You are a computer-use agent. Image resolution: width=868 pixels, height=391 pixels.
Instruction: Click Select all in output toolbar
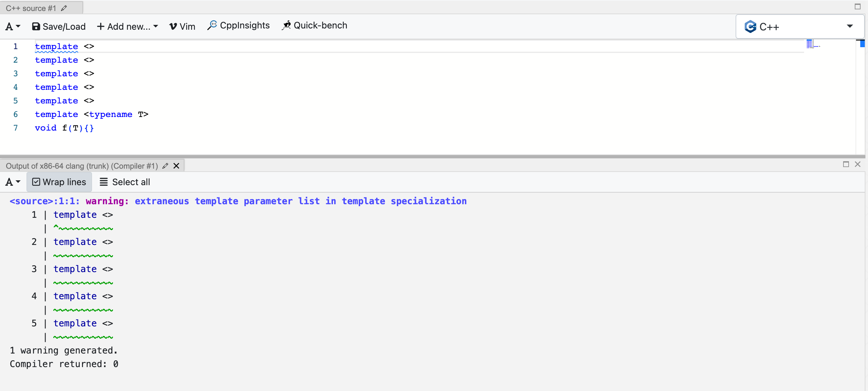click(x=125, y=182)
